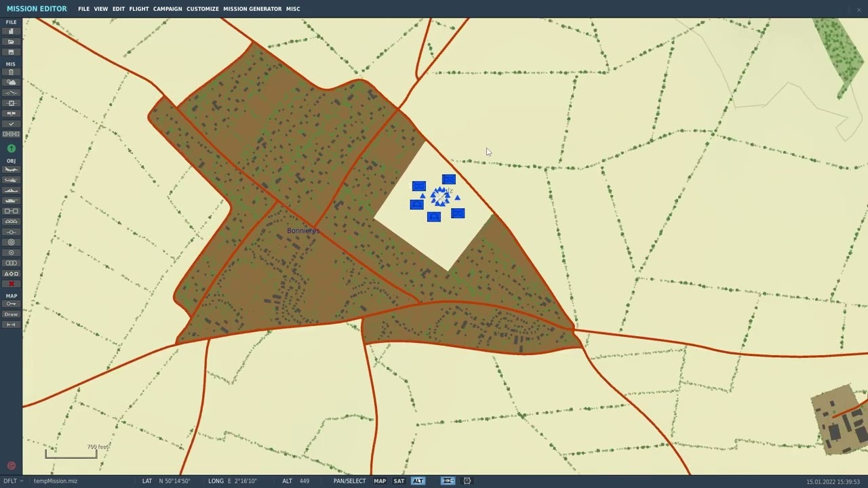This screenshot has height=488, width=868.
Task: Open the MISC menu
Action: pyautogui.click(x=293, y=9)
